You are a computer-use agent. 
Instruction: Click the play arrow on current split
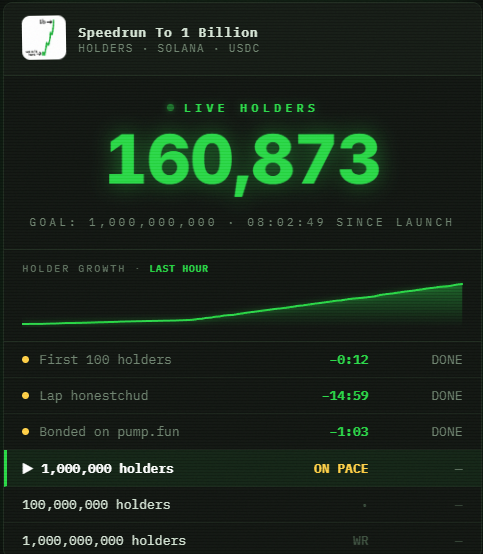tap(28, 469)
